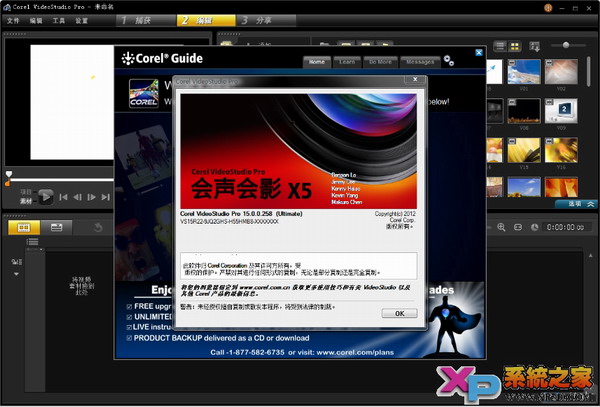Switch to Storyboard view
The width and height of the screenshot is (600, 407).
pos(24,228)
